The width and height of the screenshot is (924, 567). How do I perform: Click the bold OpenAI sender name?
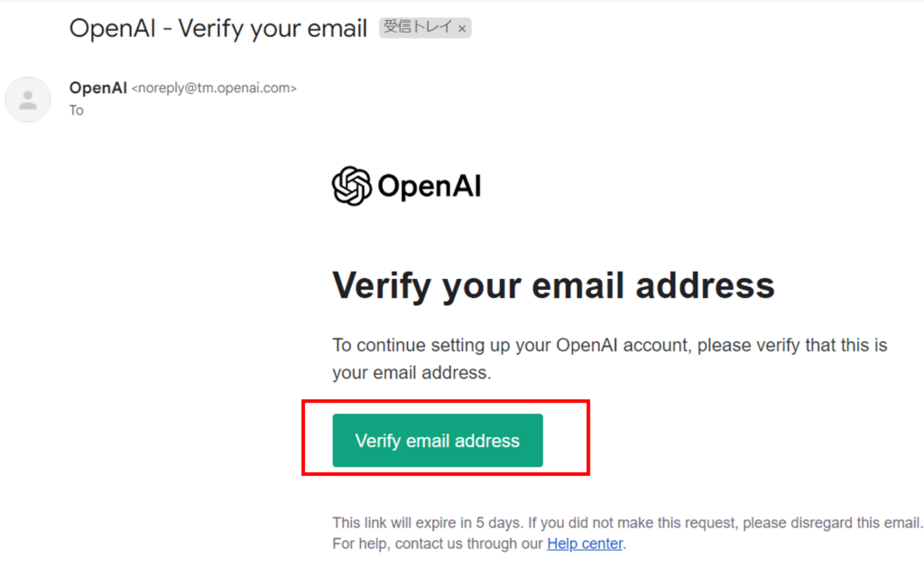97,88
